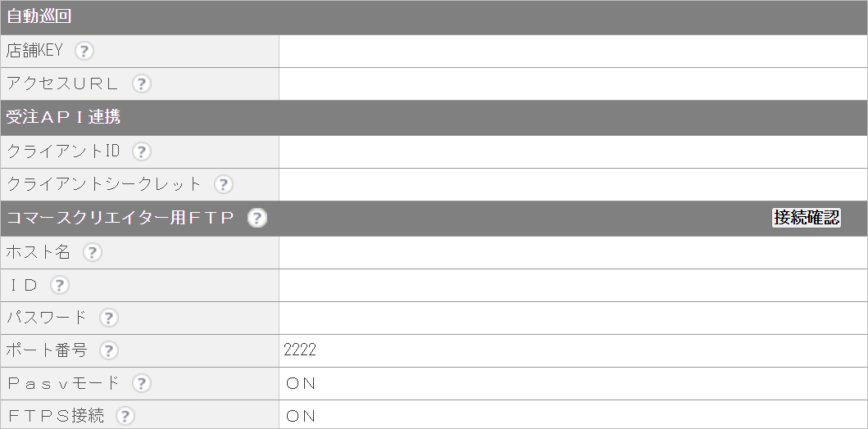The image size is (868, 429).
Task: Open the FTPS接続 help icon
Action: 125,415
